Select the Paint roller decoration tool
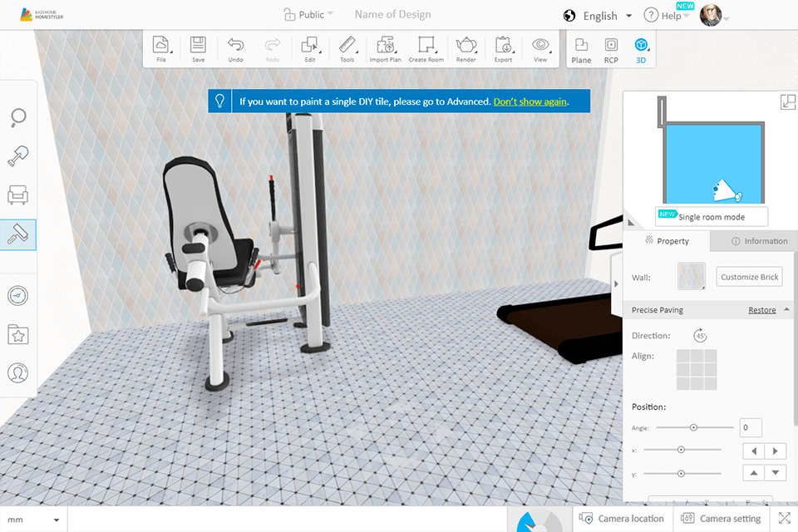798x532 pixels. click(17, 234)
